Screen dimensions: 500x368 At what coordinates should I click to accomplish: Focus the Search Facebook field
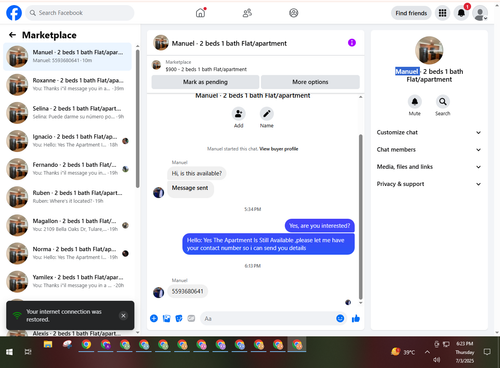click(80, 13)
